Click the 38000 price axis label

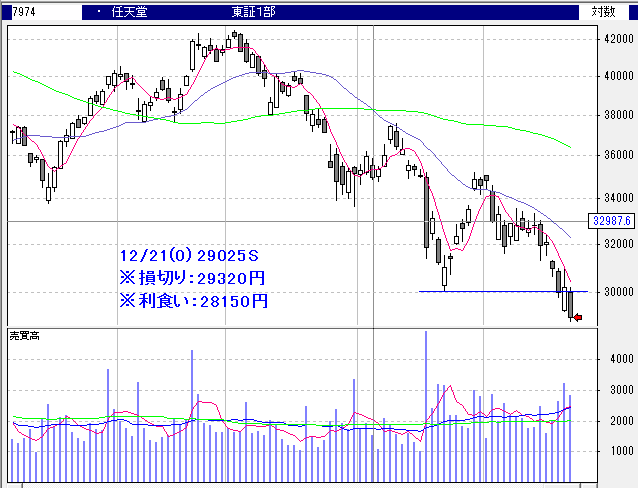[613, 115]
